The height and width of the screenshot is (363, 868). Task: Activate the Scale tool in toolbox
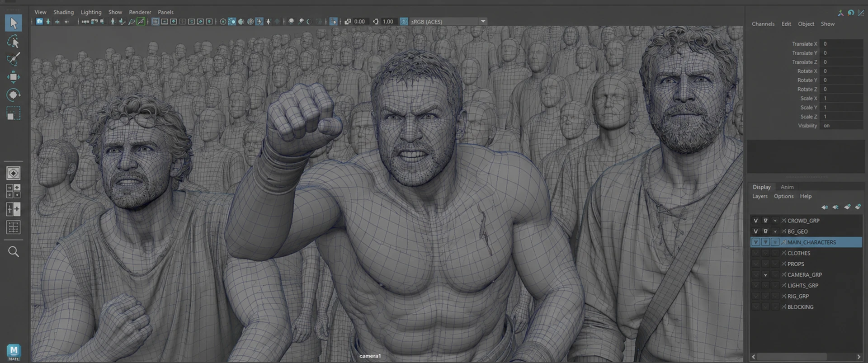[x=13, y=113]
